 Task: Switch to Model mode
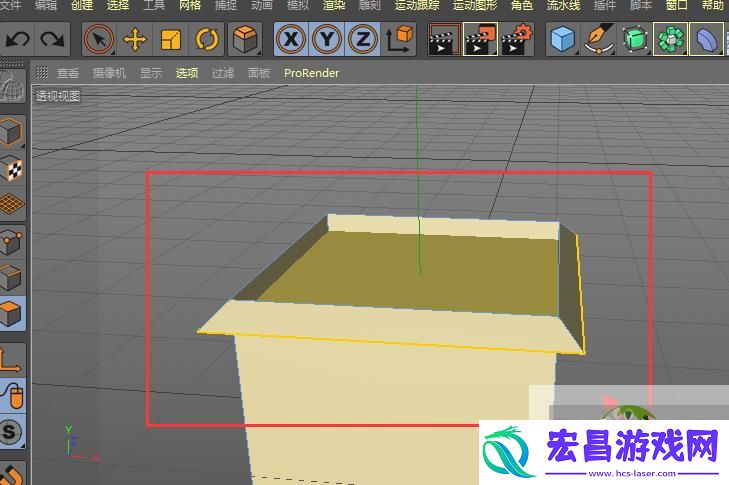12,132
